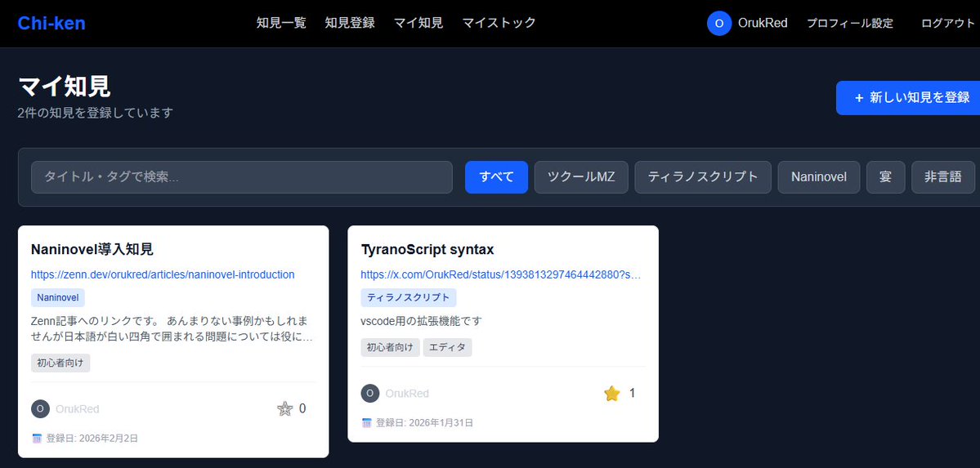Stock Naninovel導入知見 with the empty star
The width and height of the screenshot is (980, 468).
tap(284, 409)
